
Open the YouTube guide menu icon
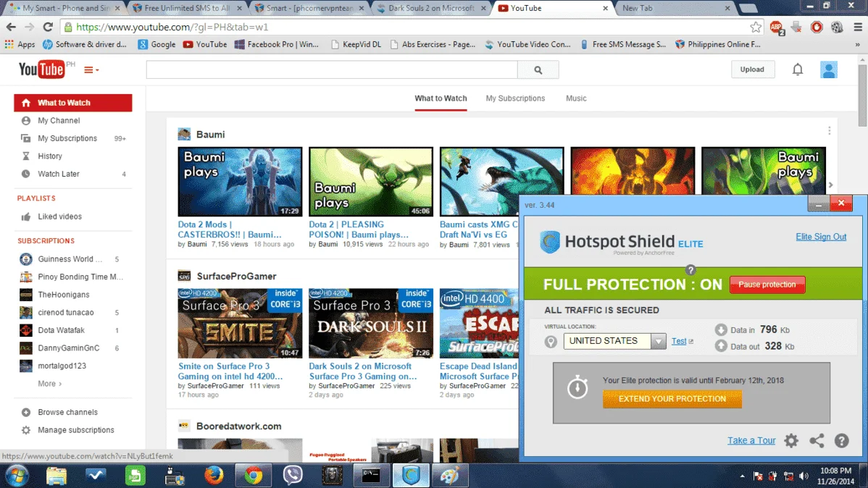tap(91, 70)
